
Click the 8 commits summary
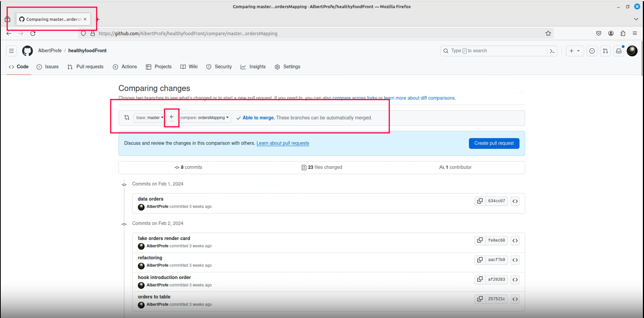(x=188, y=167)
